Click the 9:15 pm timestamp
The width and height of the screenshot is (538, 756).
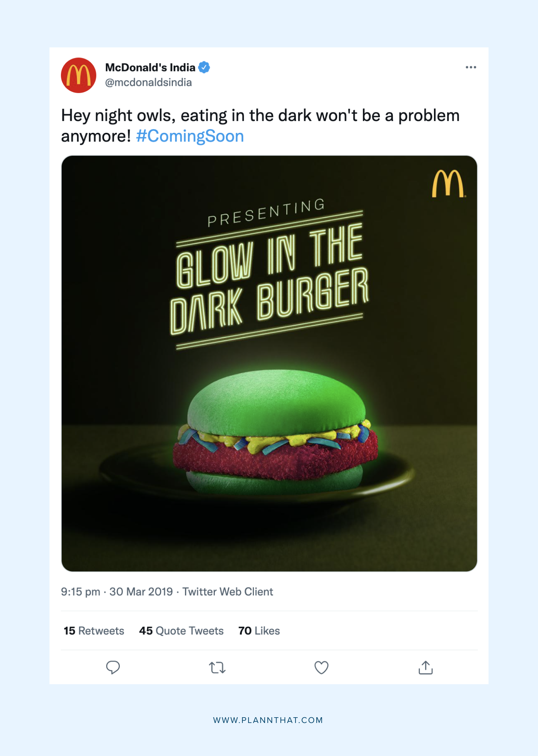(81, 592)
